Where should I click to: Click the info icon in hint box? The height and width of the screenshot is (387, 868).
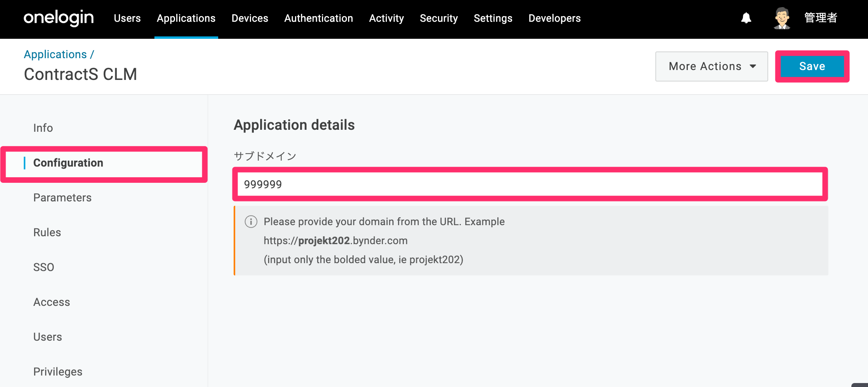pos(251,222)
